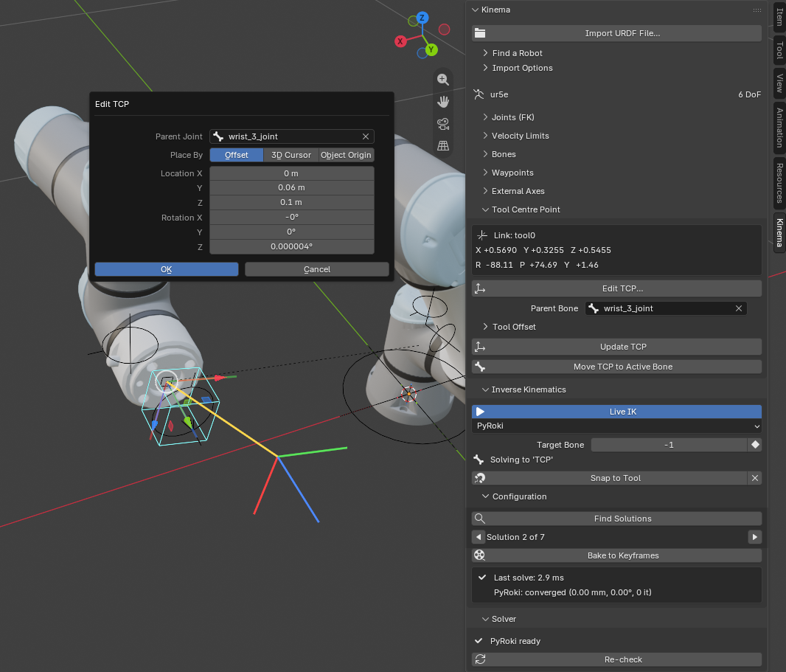Cancel the Edit TCP dialog
This screenshot has width=786, height=672.
317,269
